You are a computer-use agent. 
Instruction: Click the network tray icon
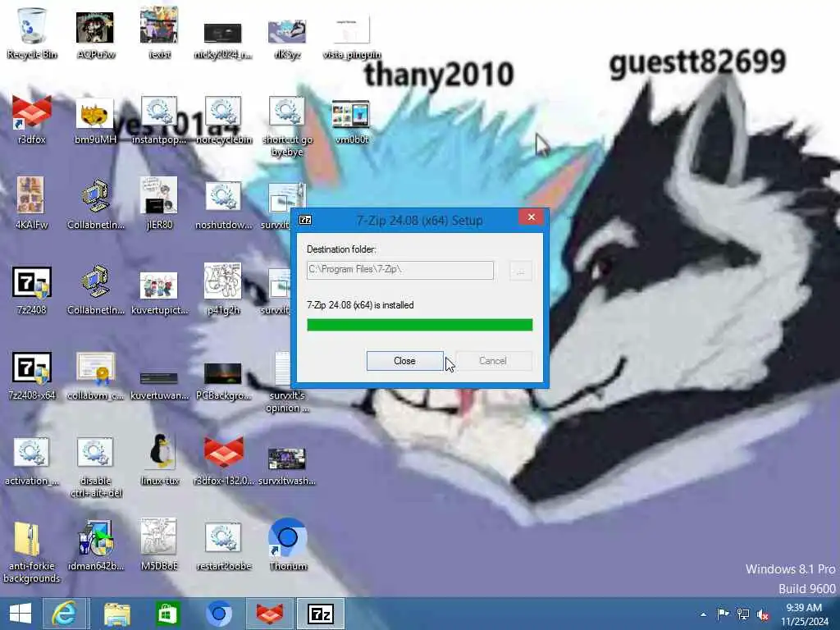743,614
